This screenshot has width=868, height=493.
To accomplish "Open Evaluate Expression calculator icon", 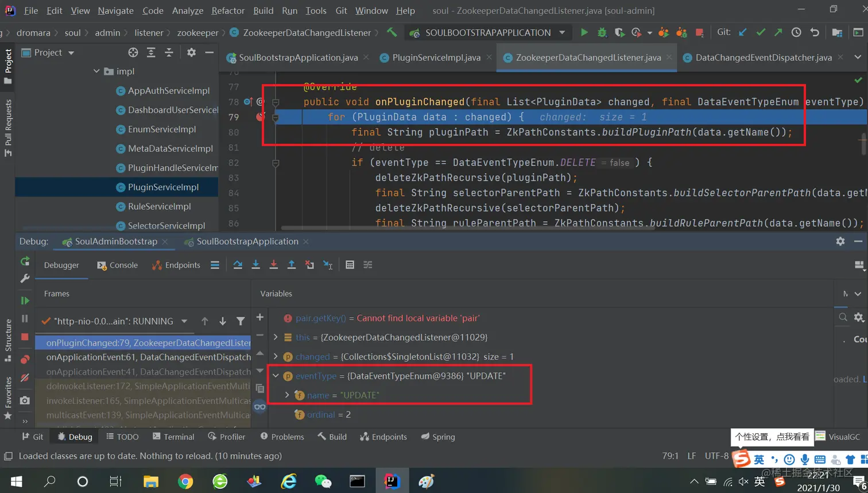I will (x=350, y=265).
